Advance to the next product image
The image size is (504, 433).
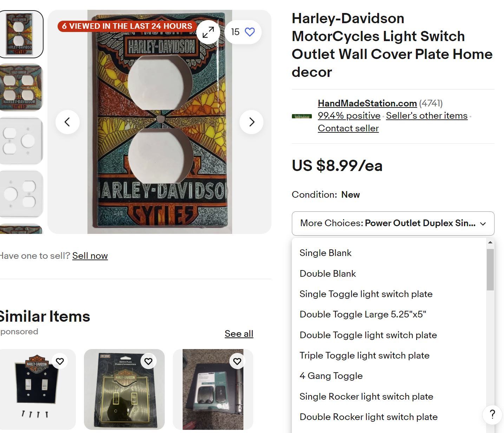251,122
